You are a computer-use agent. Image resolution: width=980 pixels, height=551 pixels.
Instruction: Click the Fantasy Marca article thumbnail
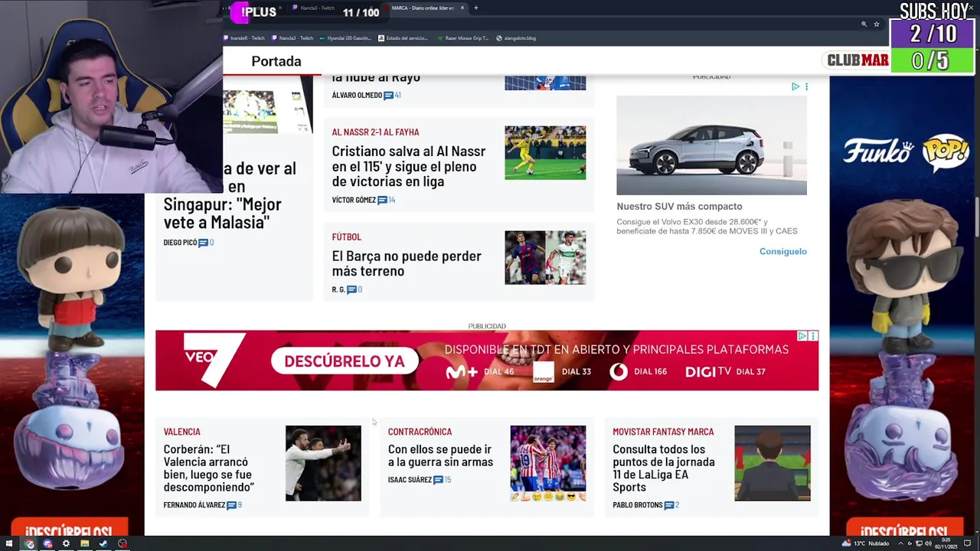[773, 464]
